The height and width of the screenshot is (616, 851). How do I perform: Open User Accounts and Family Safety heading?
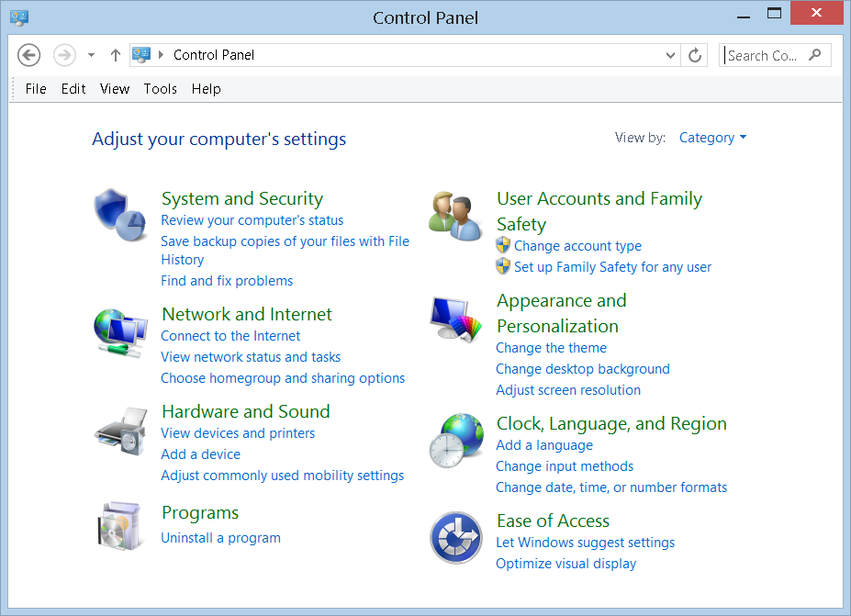[599, 211]
